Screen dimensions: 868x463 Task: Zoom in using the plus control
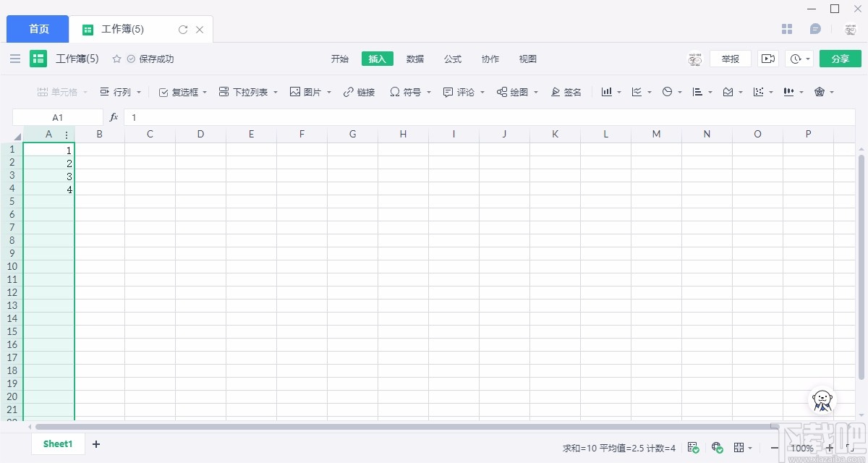pyautogui.click(x=829, y=449)
